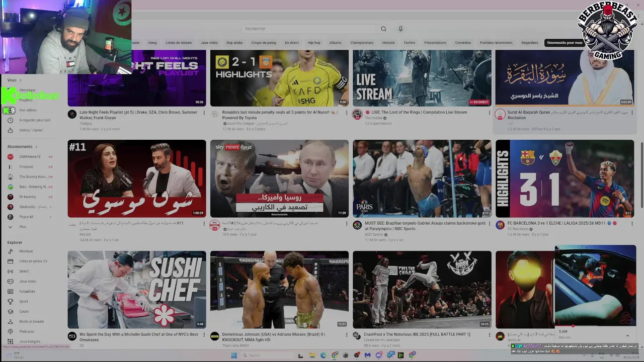
Task: Open options menu for Ronaldo's last minute penalty video
Action: click(346, 113)
